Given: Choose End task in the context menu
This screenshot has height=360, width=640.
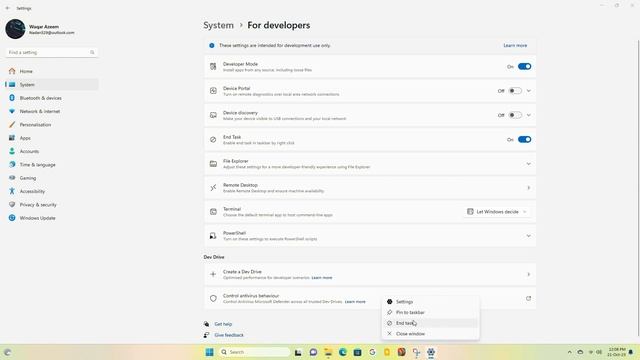Looking at the screenshot, I should click(x=431, y=323).
